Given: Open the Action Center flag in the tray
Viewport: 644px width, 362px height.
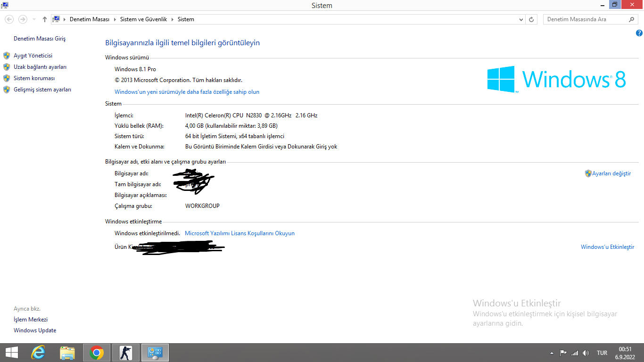Looking at the screenshot, I should (563, 353).
